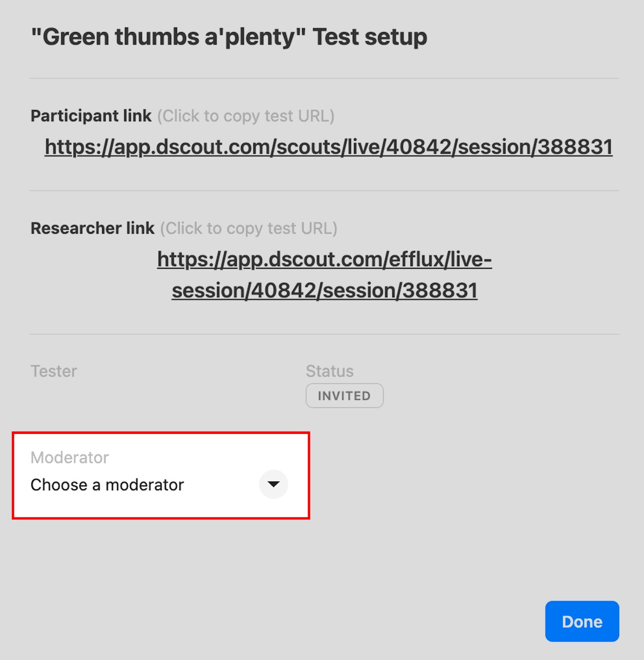The height and width of the screenshot is (660, 644).
Task: Click the researcher link's second line
Action: 324,290
